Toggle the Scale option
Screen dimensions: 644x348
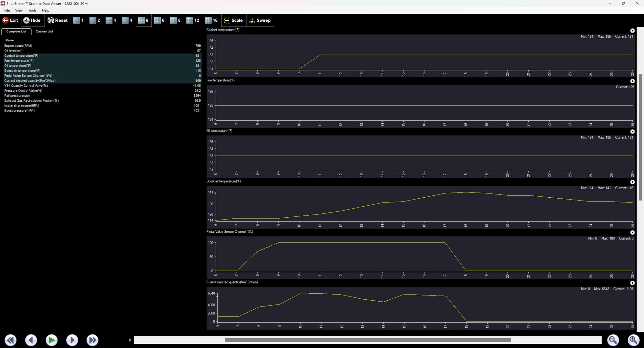click(233, 20)
